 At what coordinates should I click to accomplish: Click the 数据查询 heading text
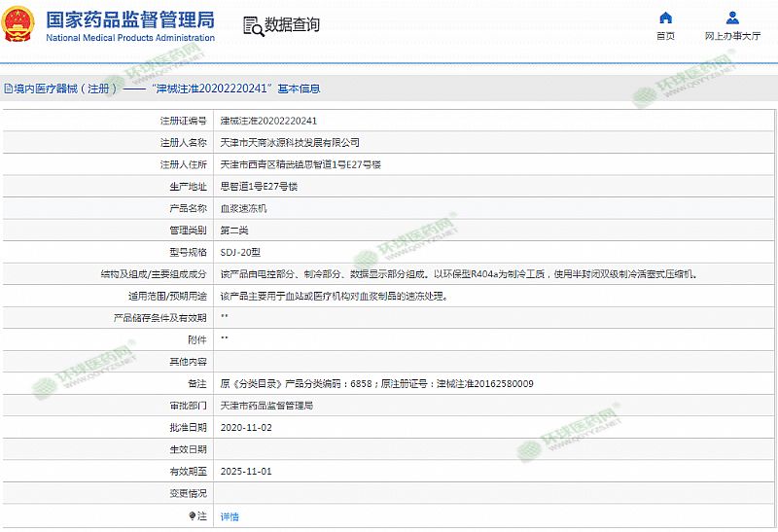292,25
